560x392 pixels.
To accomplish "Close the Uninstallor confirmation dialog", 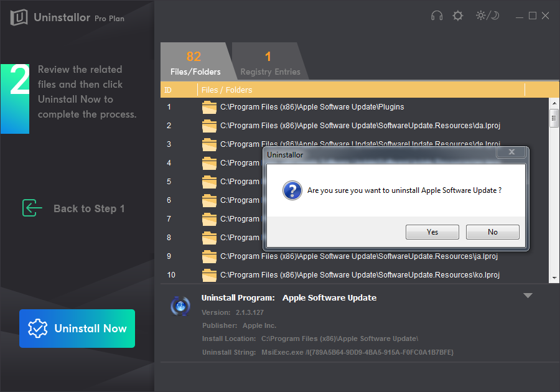I will click(x=511, y=152).
